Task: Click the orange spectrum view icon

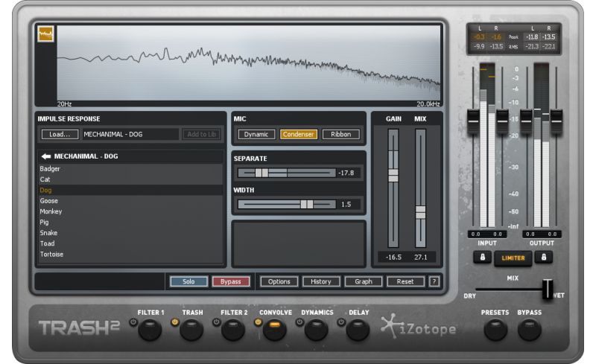Action: click(x=45, y=33)
